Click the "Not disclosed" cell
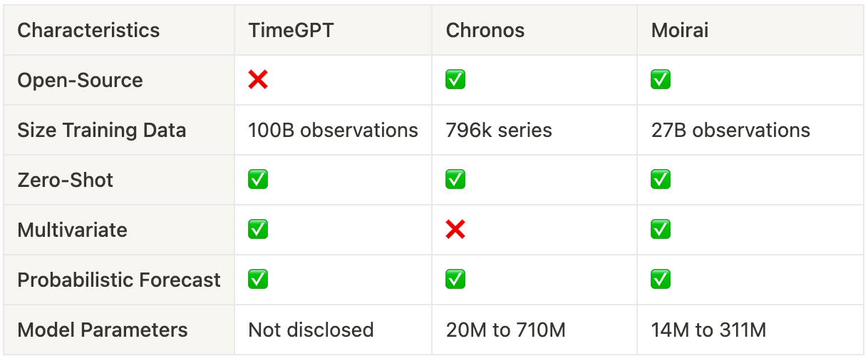This screenshot has width=868, height=361. [x=311, y=330]
